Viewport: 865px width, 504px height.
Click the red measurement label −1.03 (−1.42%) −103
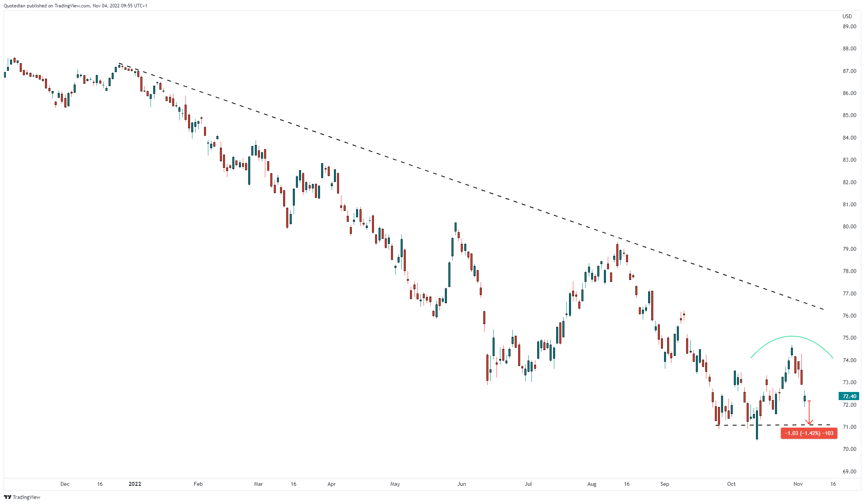pos(809,433)
